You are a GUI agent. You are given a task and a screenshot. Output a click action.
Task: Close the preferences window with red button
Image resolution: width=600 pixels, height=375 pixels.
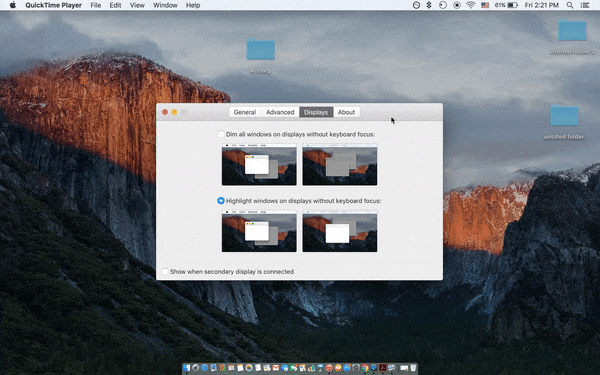(165, 112)
